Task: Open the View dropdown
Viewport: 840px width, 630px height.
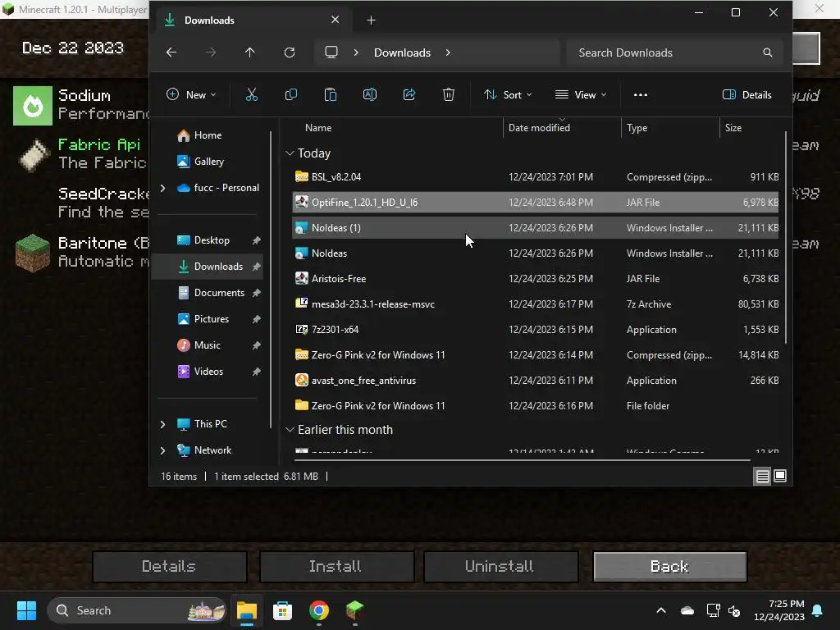Action: pyautogui.click(x=581, y=95)
